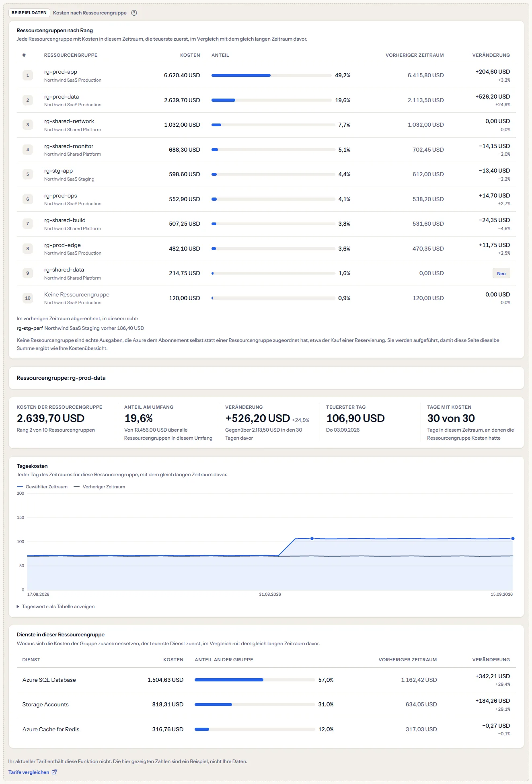
Task: Select the Azure SQL Database service row
Action: (x=266, y=680)
